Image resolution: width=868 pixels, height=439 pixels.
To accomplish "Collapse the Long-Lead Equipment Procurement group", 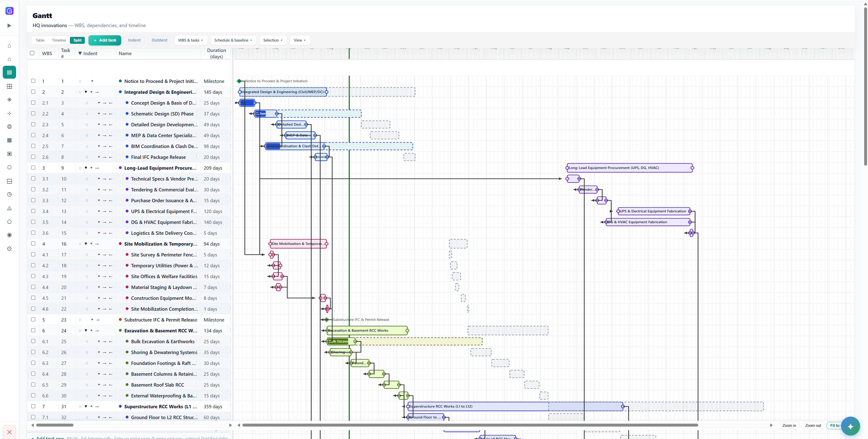I will click(x=86, y=168).
